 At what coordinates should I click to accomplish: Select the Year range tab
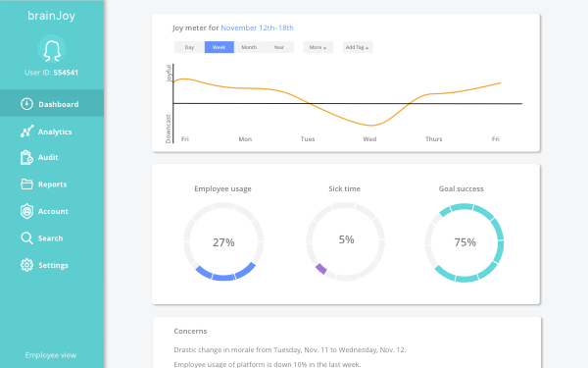(278, 47)
